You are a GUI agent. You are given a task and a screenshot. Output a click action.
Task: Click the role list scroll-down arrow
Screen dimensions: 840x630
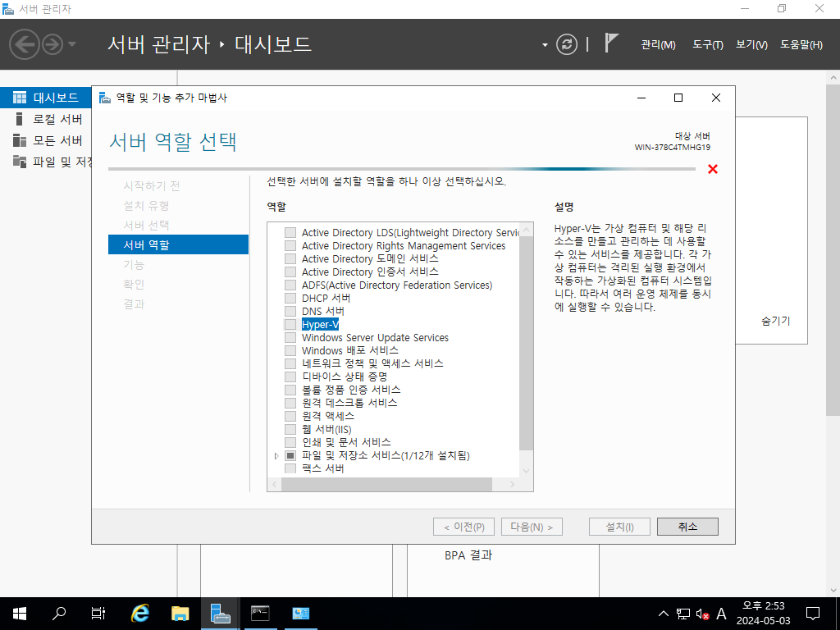click(526, 471)
